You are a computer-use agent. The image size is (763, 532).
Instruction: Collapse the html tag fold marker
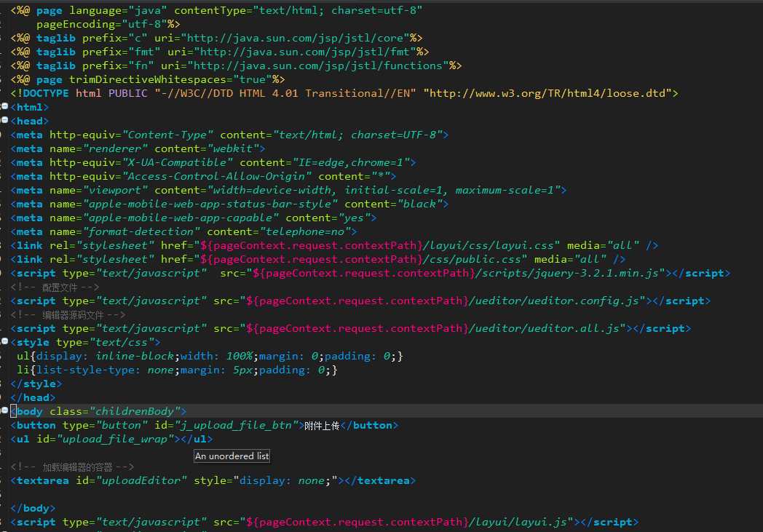pyautogui.click(x=4, y=106)
